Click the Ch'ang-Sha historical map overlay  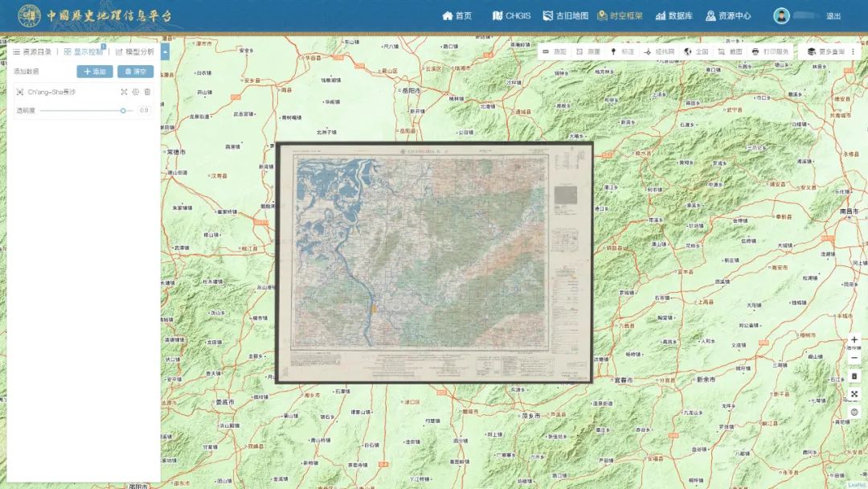434,262
